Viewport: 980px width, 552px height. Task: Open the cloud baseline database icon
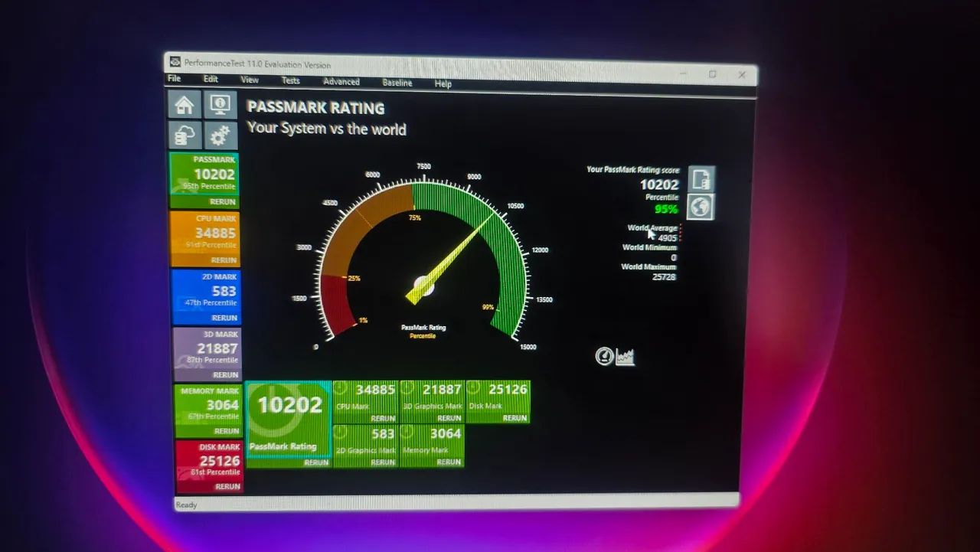coord(185,136)
